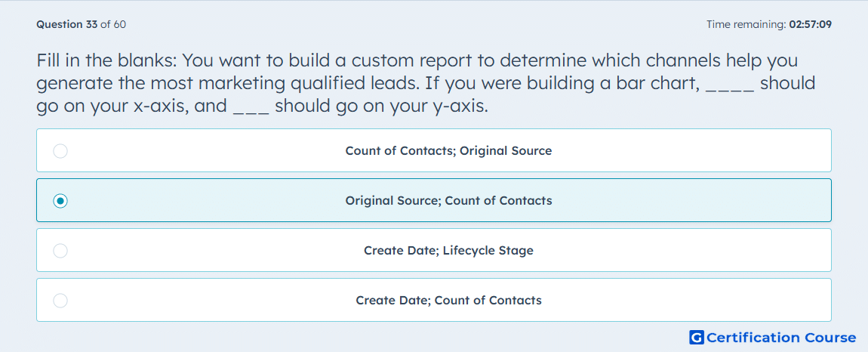The image size is (868, 352).
Task: Click the fill in the blanks question text
Action: tap(426, 83)
